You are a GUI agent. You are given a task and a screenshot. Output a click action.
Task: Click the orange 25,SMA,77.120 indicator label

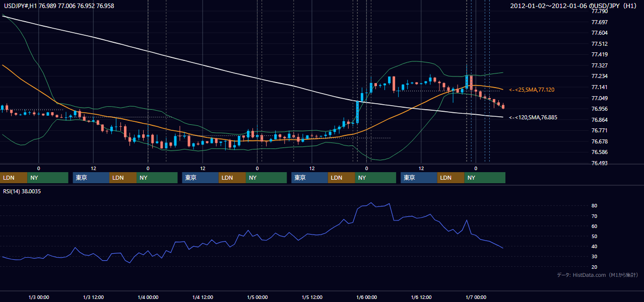click(x=532, y=90)
